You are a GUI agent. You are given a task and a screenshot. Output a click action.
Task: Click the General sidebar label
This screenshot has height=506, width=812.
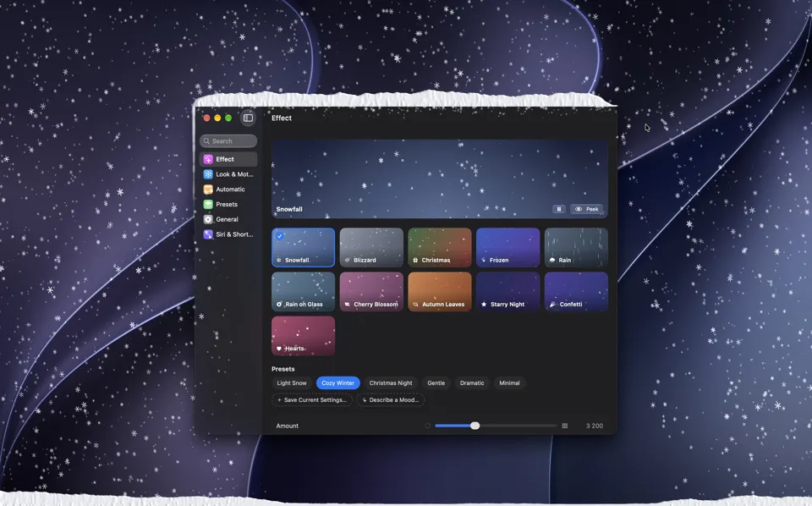(x=227, y=219)
